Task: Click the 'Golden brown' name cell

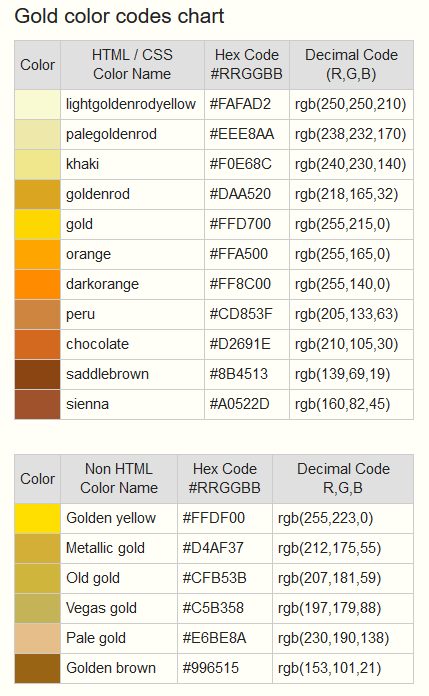Action: [119, 668]
